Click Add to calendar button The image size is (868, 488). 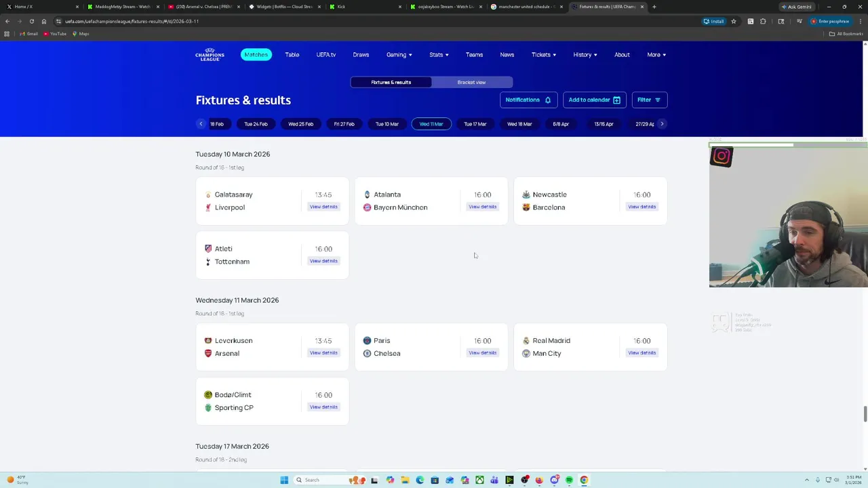click(594, 100)
